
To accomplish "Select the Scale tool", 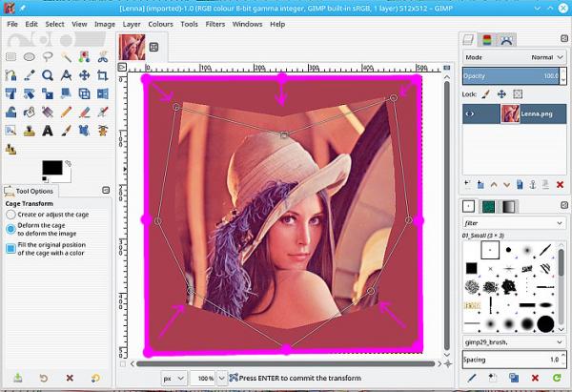I will pyautogui.click(x=48, y=93).
